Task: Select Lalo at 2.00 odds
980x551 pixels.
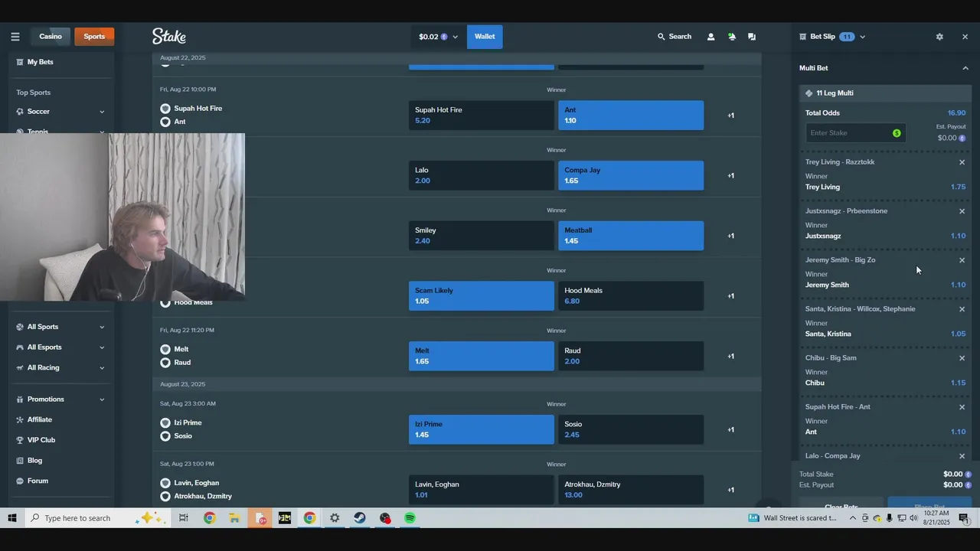Action: tap(481, 175)
